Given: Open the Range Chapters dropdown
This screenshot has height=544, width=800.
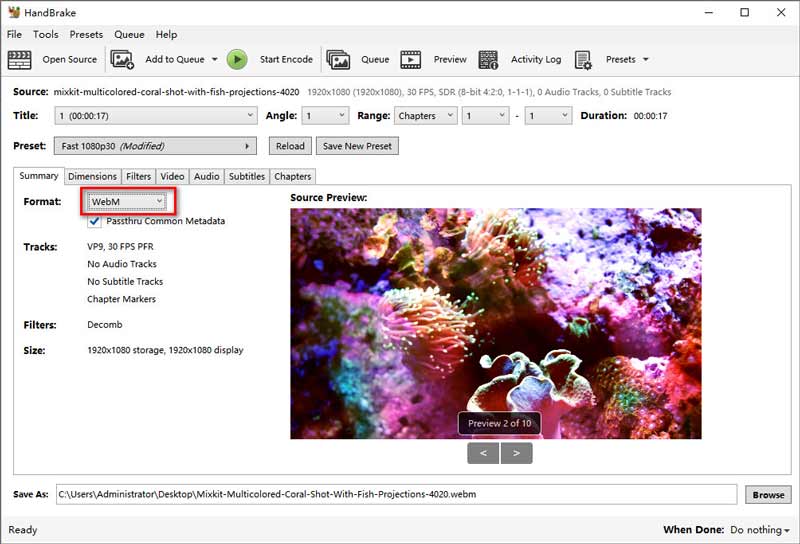Looking at the screenshot, I should pyautogui.click(x=426, y=115).
